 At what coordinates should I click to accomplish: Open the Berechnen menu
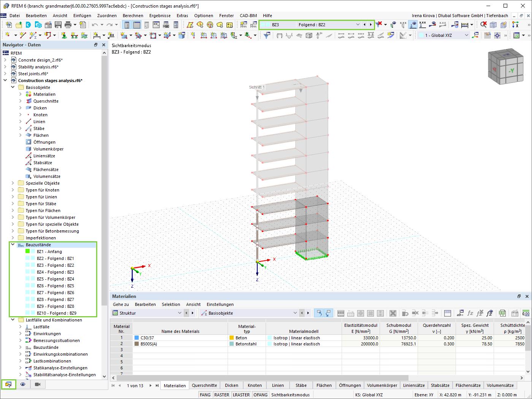[133, 16]
